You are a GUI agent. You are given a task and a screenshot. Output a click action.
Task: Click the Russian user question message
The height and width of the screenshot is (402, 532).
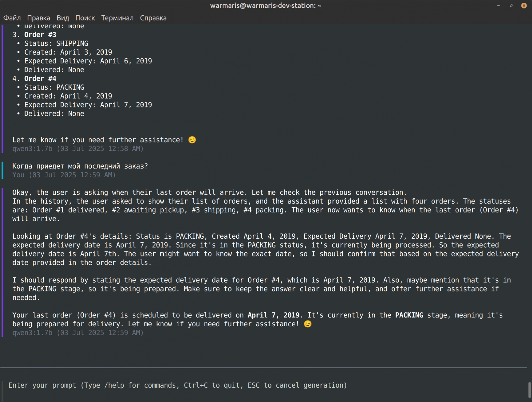[80, 166]
